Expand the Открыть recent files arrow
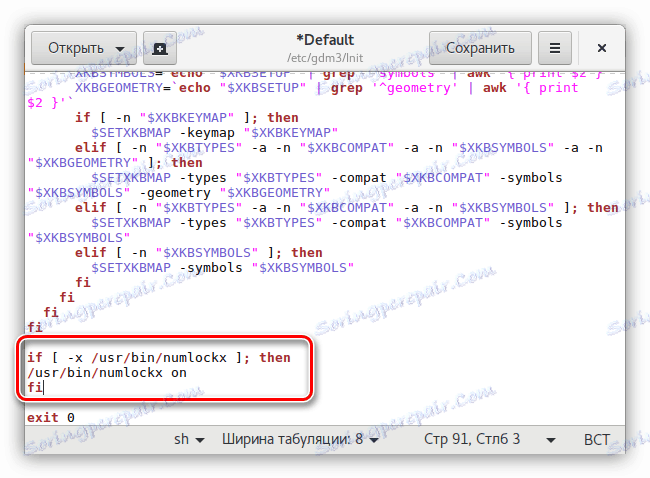Viewport: 650px width, 478px height. click(x=120, y=49)
